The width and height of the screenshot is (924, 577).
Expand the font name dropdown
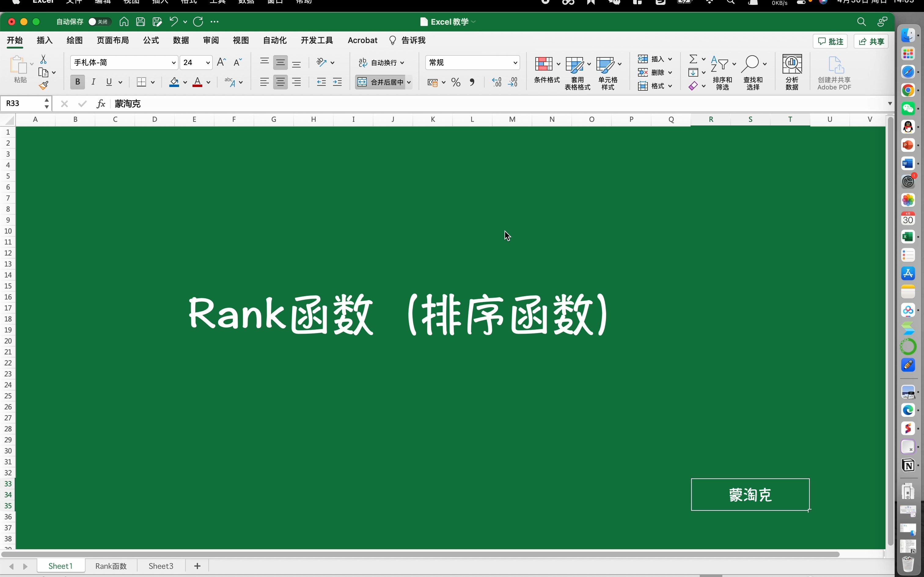pyautogui.click(x=174, y=63)
